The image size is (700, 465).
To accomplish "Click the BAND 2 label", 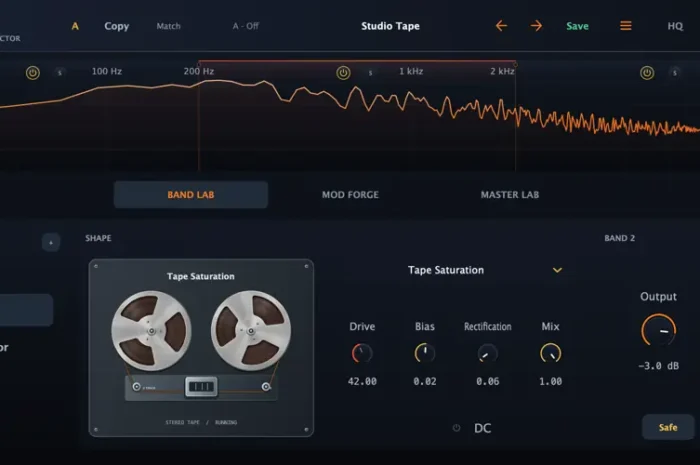I will (x=619, y=238).
